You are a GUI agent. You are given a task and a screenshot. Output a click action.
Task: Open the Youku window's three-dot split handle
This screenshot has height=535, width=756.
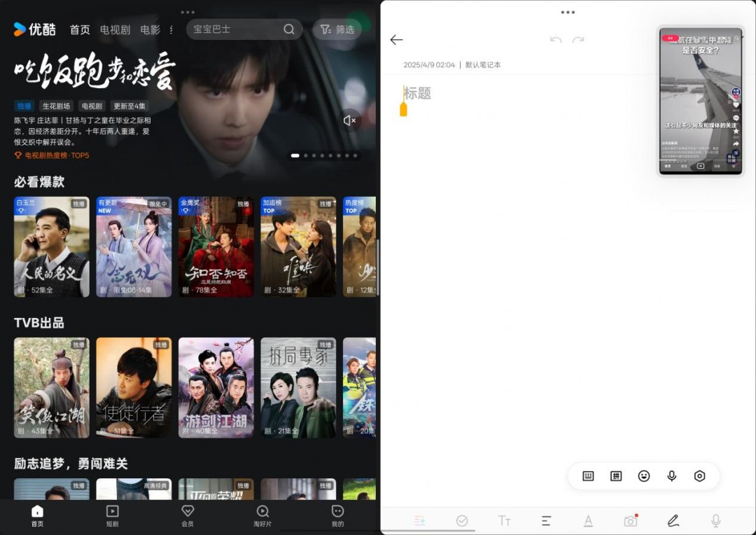pos(188,12)
